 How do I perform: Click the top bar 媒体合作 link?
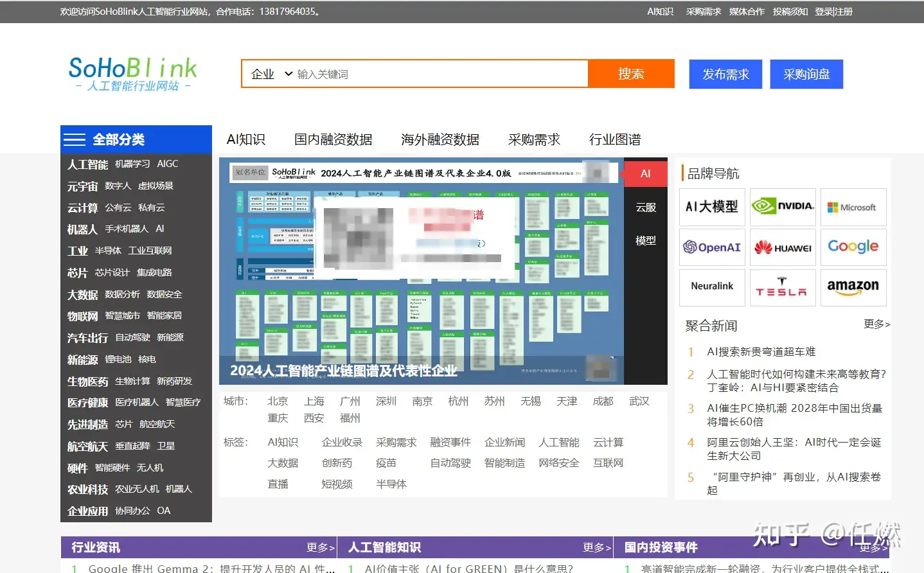tap(747, 12)
